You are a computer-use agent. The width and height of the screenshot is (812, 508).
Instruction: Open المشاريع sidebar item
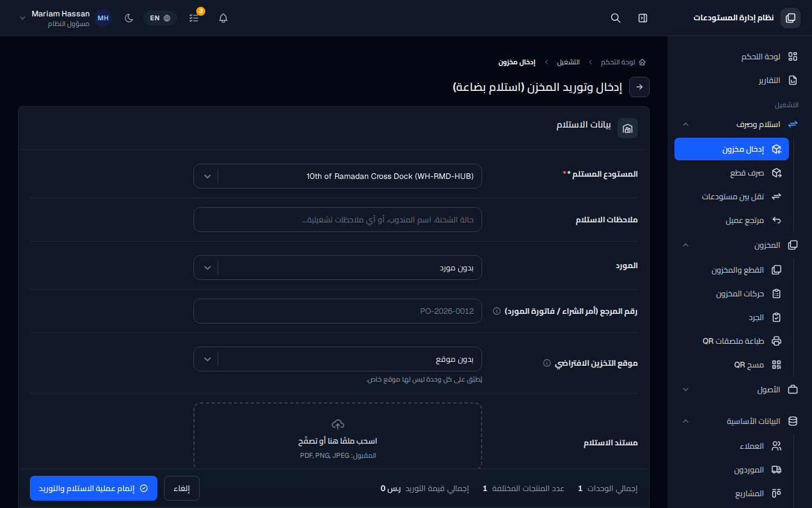731,493
